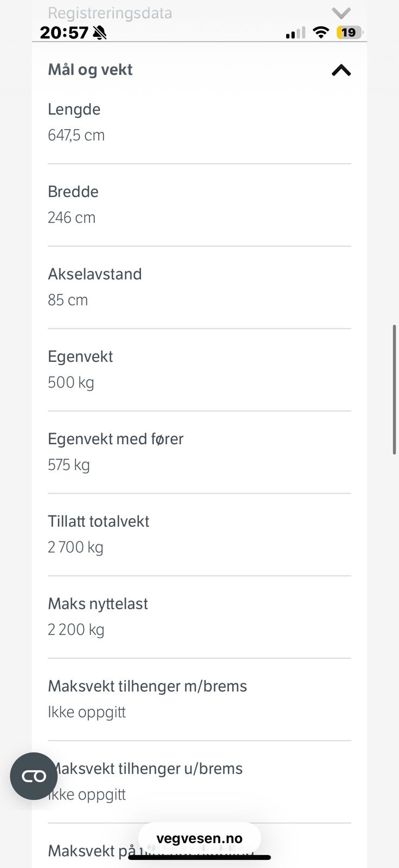399x868 pixels.
Task: Tap the silent mode bell icon
Action: tap(100, 33)
